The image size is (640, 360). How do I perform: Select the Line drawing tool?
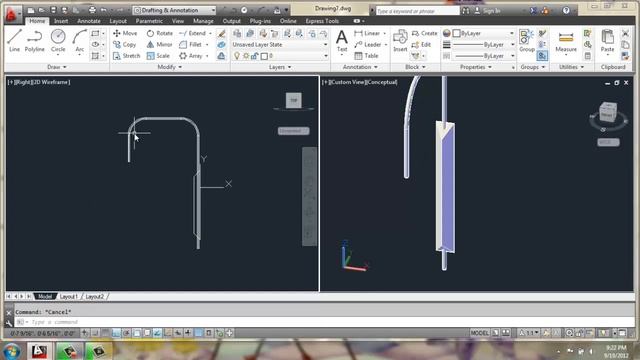tap(14, 40)
